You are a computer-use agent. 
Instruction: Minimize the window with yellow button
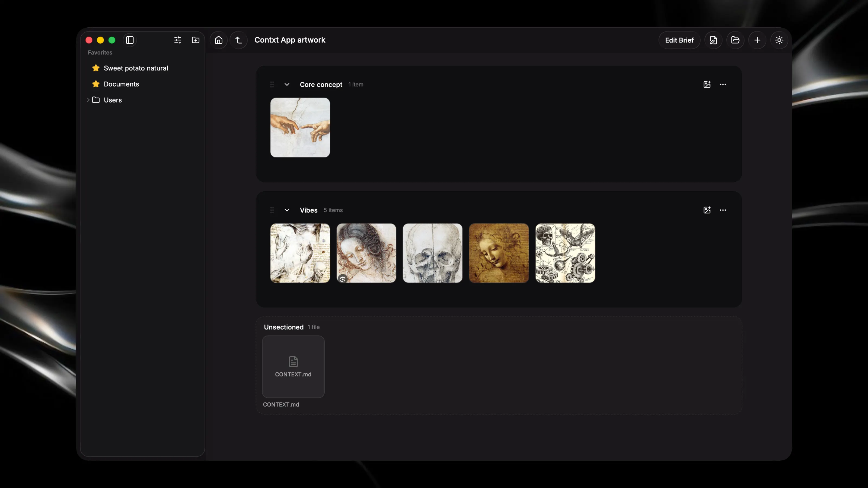100,40
